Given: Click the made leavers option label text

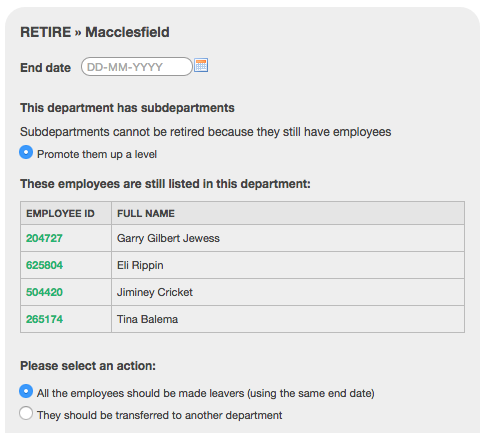Looking at the screenshot, I should tap(206, 393).
